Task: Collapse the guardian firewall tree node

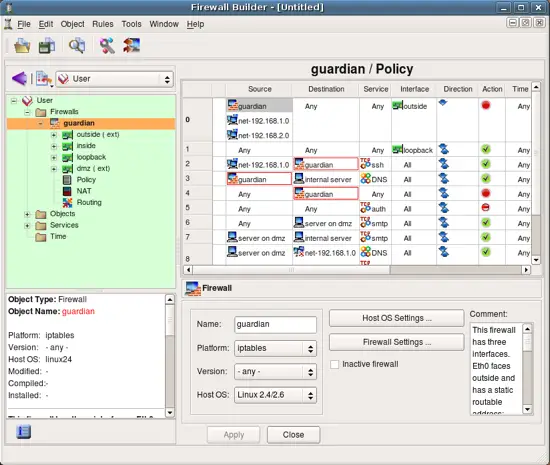Action: click(41, 123)
